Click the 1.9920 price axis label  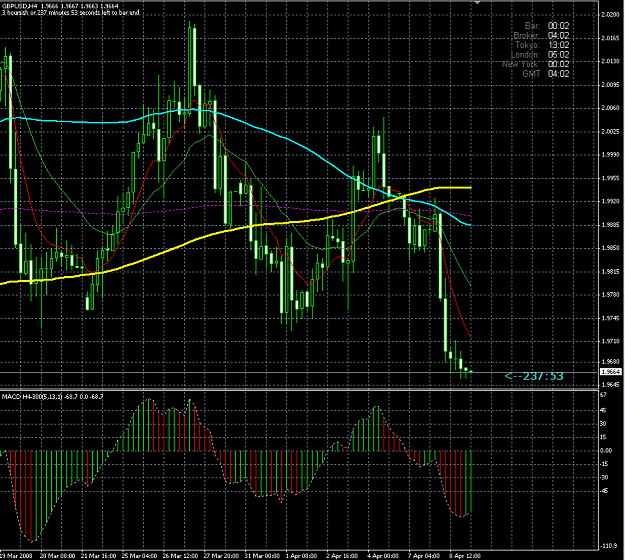[610, 202]
